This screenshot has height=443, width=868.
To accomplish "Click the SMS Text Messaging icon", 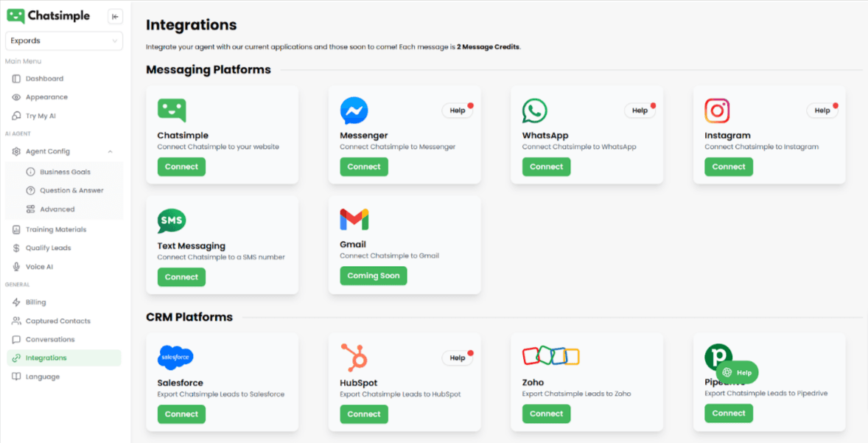I will [172, 221].
